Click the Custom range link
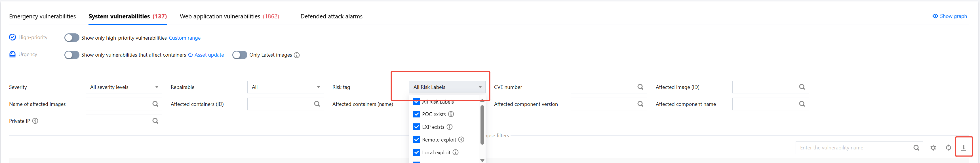Image resolution: width=980 pixels, height=163 pixels. point(184,38)
